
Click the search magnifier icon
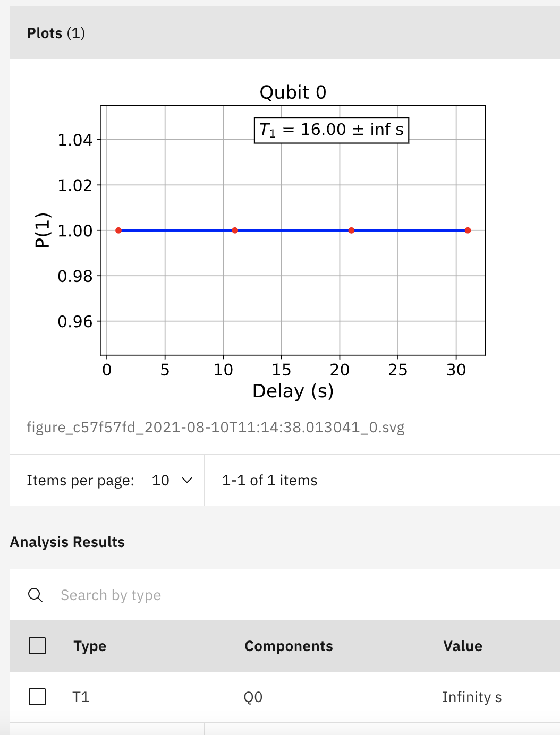coord(35,595)
